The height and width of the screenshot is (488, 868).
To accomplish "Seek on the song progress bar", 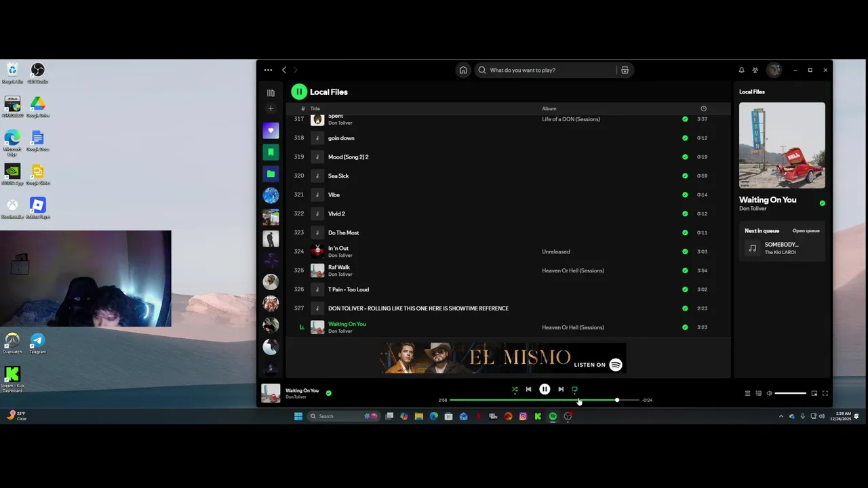I will (545, 400).
